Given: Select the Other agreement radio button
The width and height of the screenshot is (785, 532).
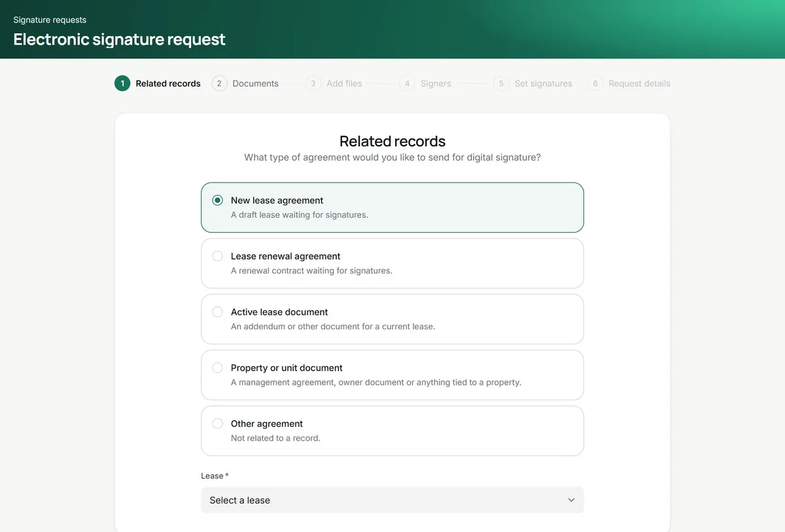Looking at the screenshot, I should 218,424.
